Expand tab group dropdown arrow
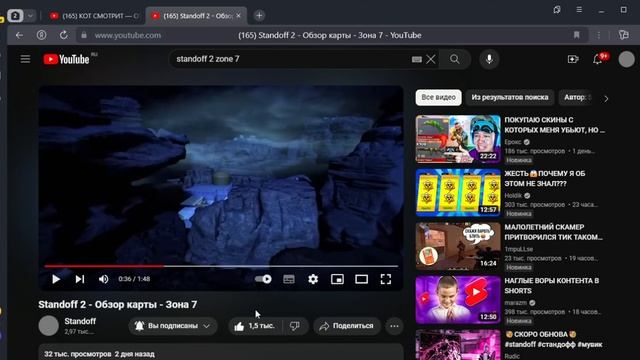This screenshot has height=360, width=640. click(x=31, y=16)
